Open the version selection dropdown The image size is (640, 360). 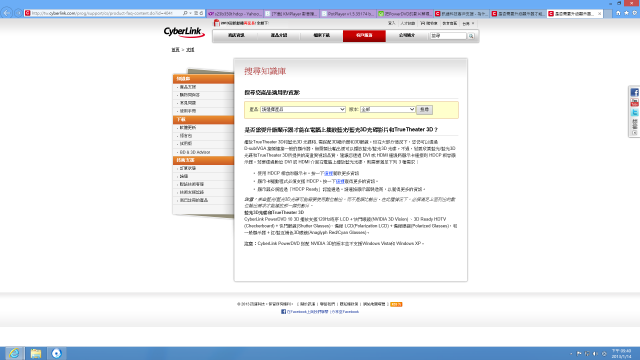click(x=387, y=109)
